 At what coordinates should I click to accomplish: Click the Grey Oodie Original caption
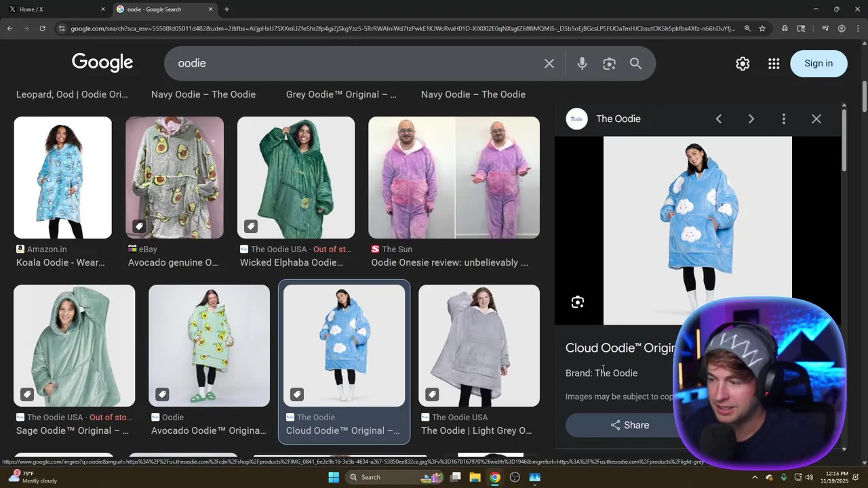[x=341, y=94]
